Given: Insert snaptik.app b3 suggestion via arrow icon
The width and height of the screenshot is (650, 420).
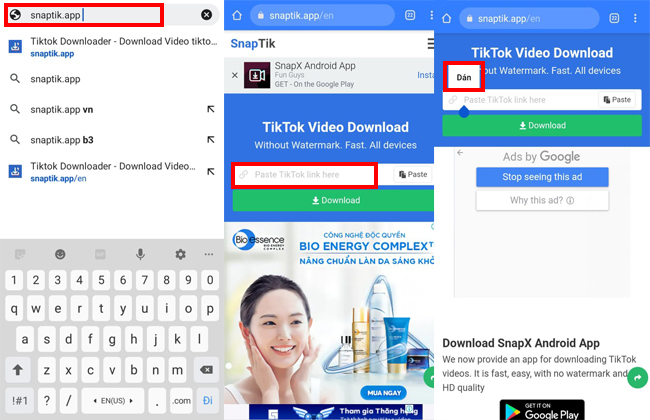Looking at the screenshot, I should (211, 140).
